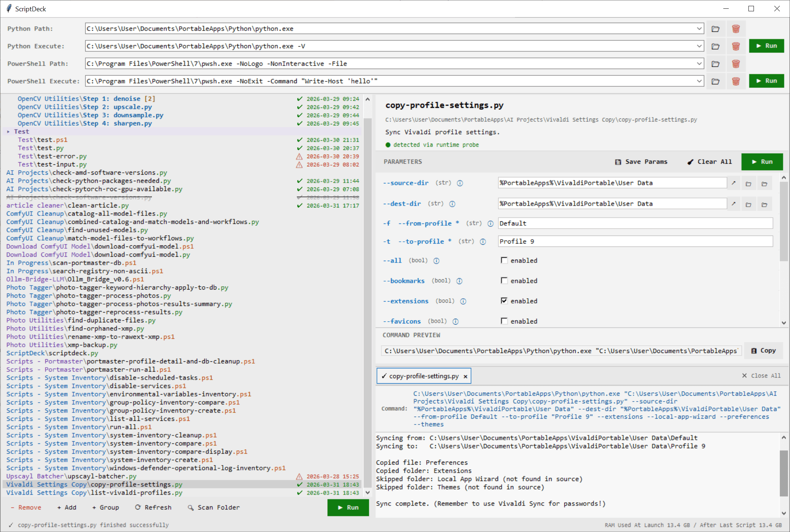This screenshot has height=532, width=790.
Task: Click the --from-profile input field
Action: (635, 223)
